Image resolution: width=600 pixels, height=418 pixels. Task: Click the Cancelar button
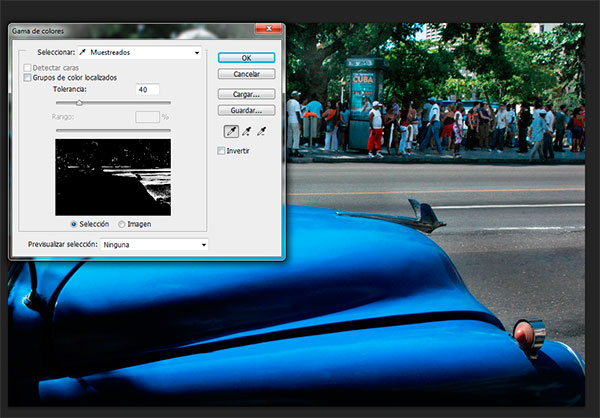pos(246,74)
